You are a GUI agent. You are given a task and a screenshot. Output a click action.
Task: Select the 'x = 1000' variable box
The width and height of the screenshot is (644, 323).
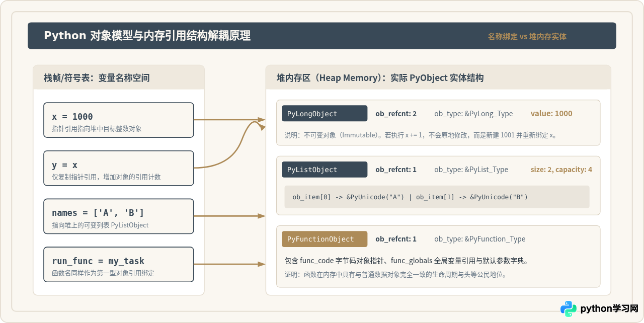(x=119, y=120)
